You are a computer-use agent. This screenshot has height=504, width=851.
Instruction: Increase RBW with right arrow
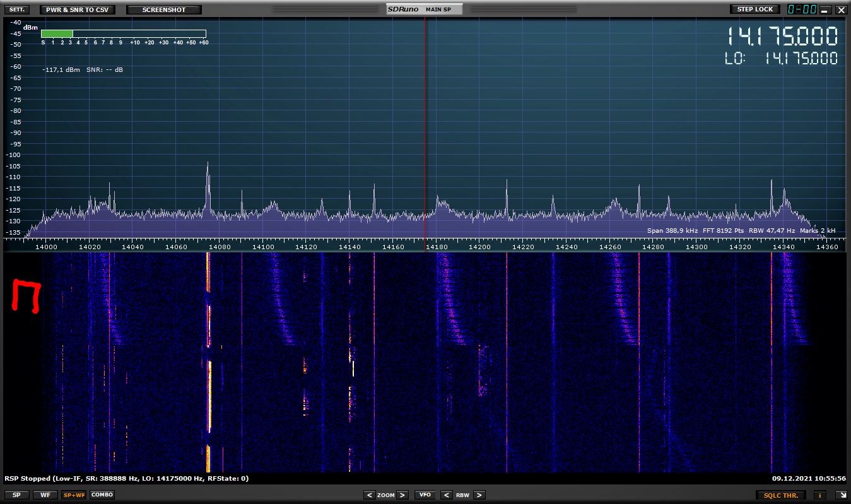479,495
